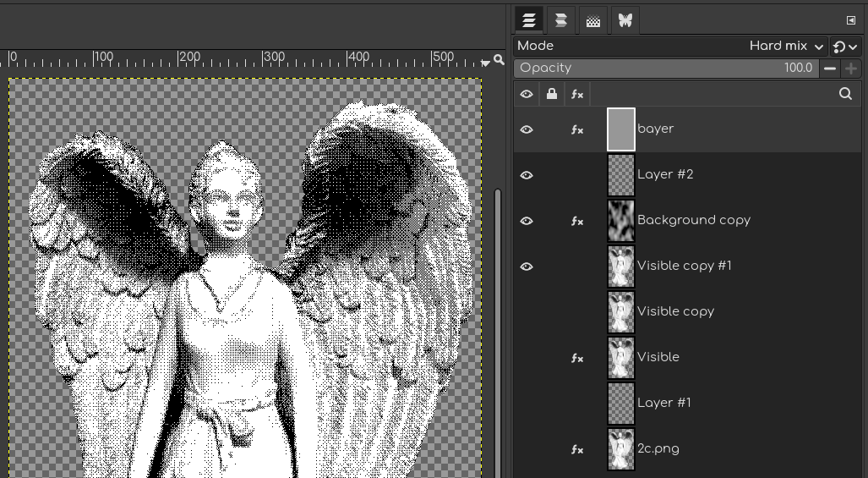Select the Visible copy #1 layer
868x478 pixels.
[685, 266]
